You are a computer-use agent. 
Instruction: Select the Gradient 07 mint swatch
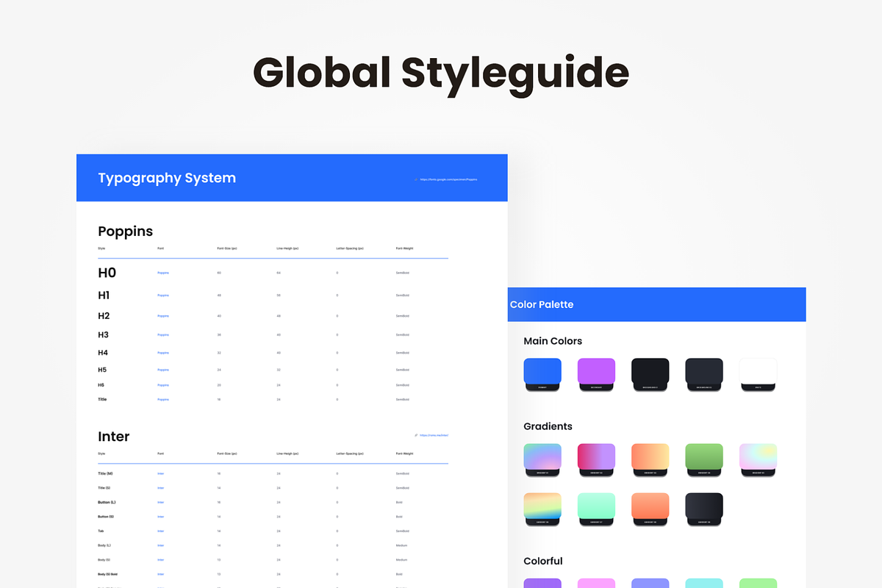(596, 505)
